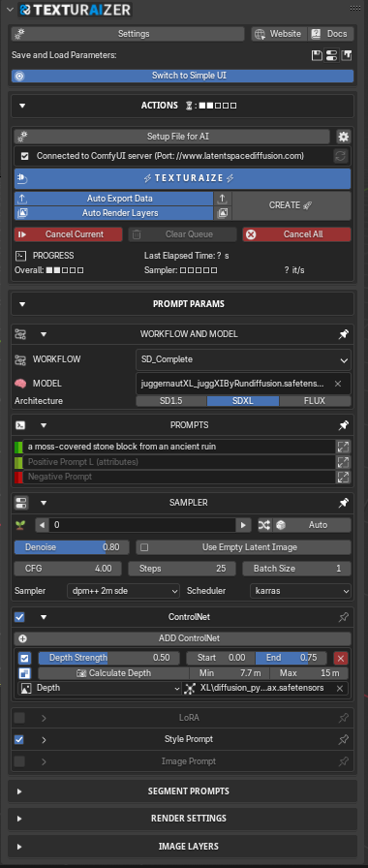
Task: Open the Sampler dpm++ 2m sde dropdown
Action: (x=123, y=591)
